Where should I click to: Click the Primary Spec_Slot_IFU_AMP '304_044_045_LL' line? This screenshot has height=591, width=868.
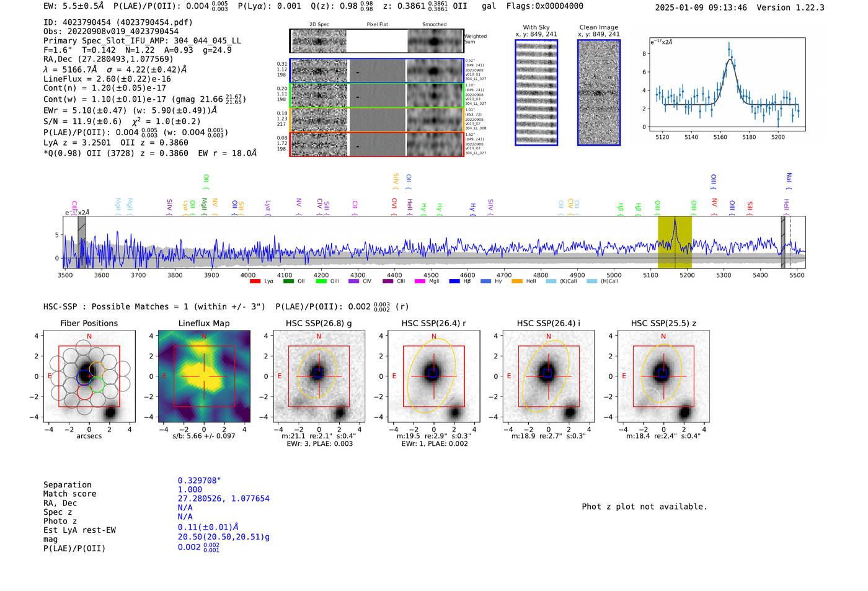click(x=142, y=41)
